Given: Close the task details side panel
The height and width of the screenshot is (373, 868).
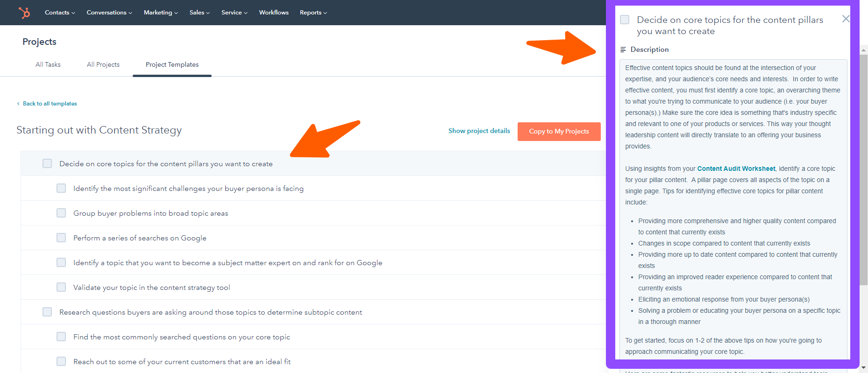Looking at the screenshot, I should [846, 19].
